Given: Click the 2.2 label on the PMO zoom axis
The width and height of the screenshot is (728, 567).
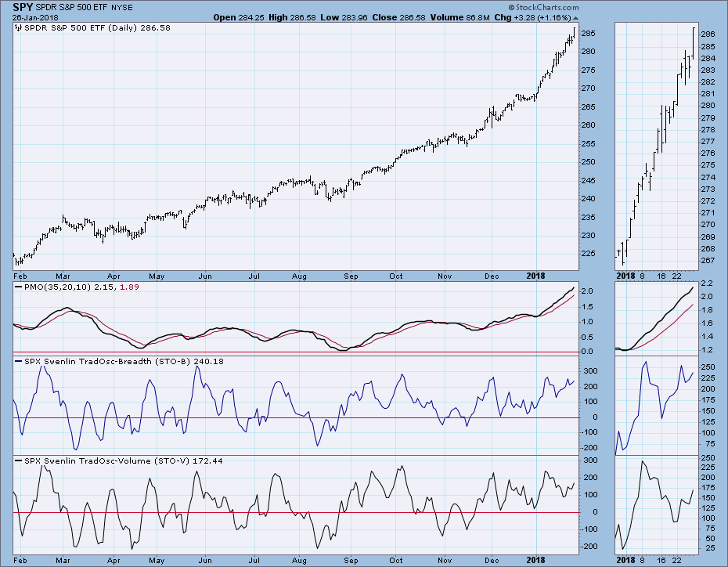Looking at the screenshot, I should click(706, 283).
